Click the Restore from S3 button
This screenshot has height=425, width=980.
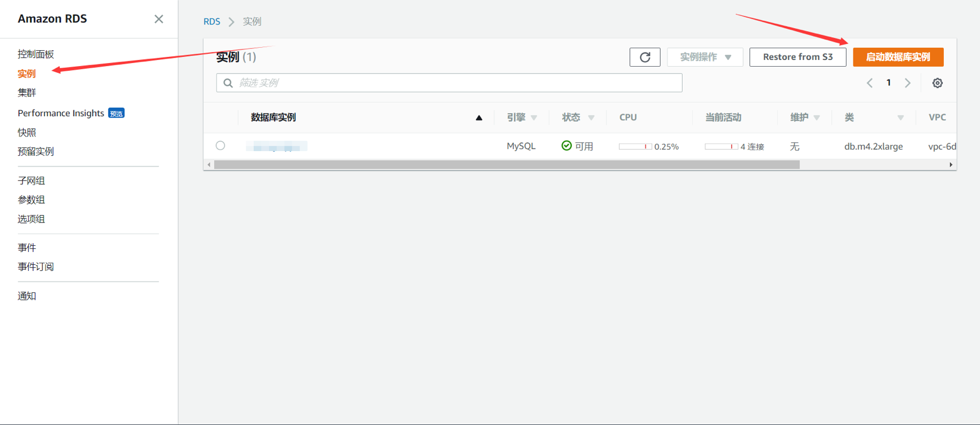tap(797, 57)
